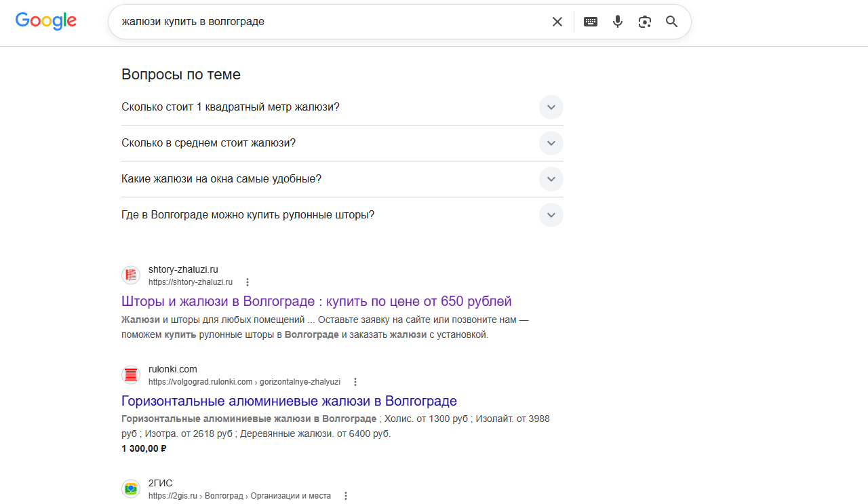
Task: Clear the search query with X icon
Action: [557, 22]
